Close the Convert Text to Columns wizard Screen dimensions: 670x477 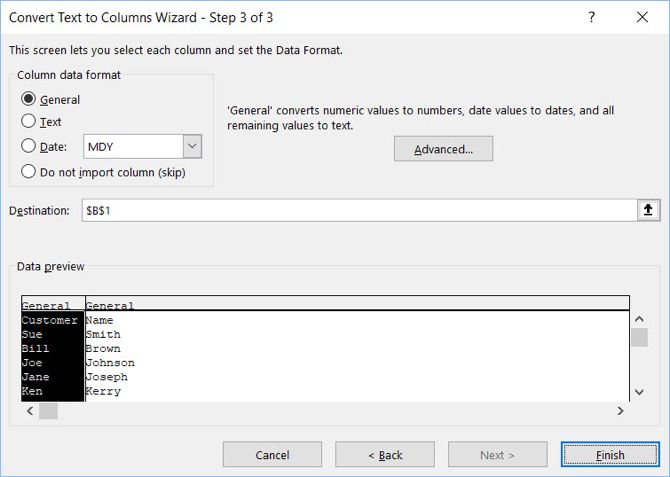pos(642,17)
